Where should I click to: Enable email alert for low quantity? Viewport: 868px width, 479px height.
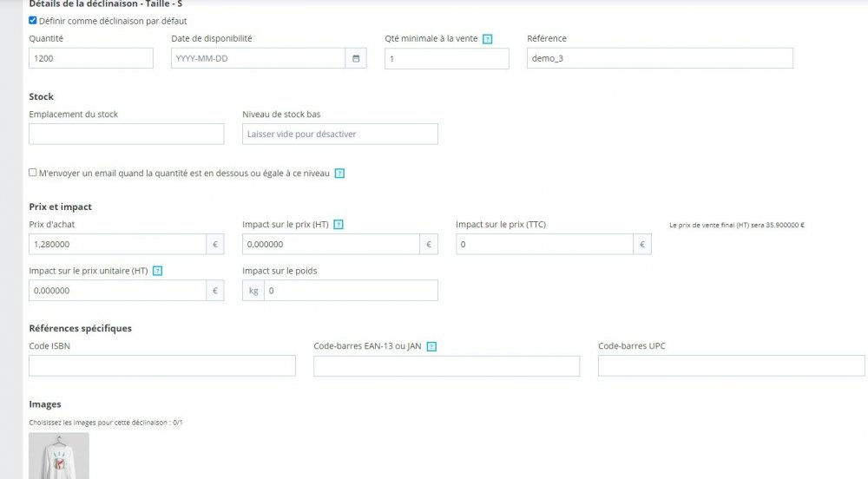tap(33, 173)
